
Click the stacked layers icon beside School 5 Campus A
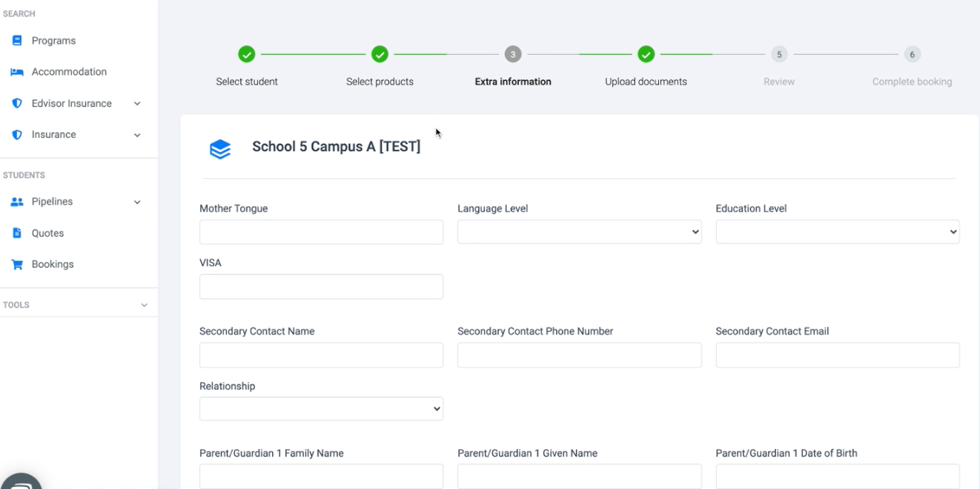pos(220,149)
